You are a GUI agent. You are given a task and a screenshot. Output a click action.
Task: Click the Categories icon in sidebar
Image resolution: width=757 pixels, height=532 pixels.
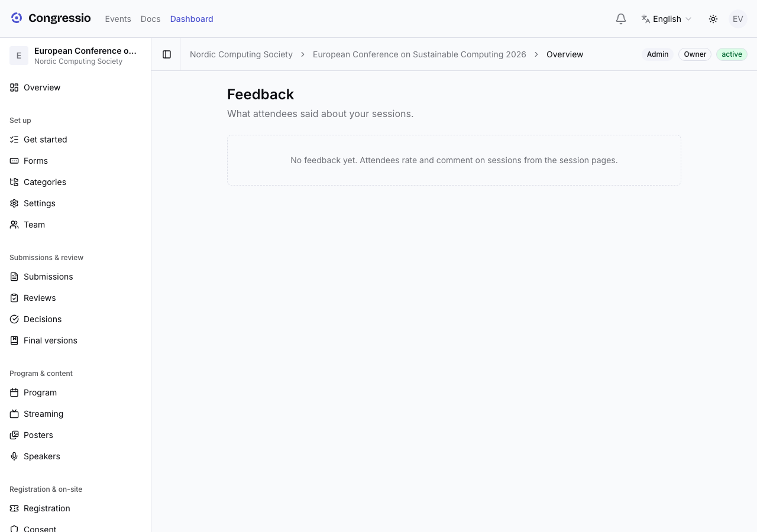[x=14, y=182]
